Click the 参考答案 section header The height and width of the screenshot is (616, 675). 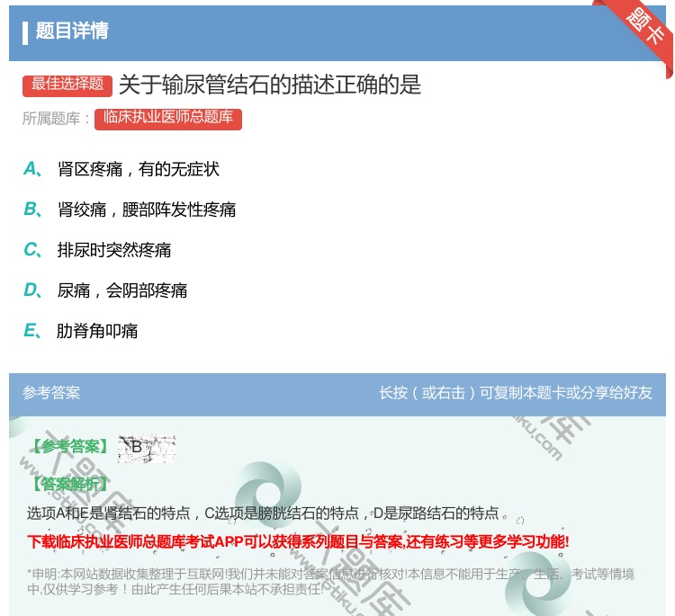pyautogui.click(x=51, y=392)
